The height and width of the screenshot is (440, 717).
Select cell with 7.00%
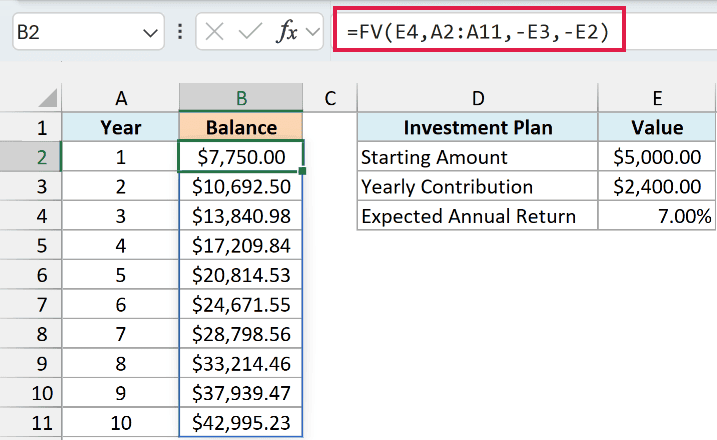[x=657, y=215]
